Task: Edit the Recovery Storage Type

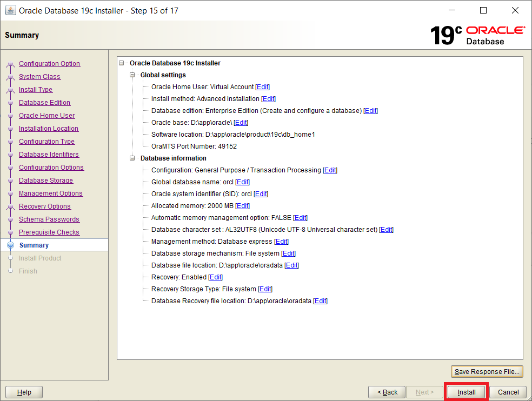Action: pyautogui.click(x=265, y=289)
